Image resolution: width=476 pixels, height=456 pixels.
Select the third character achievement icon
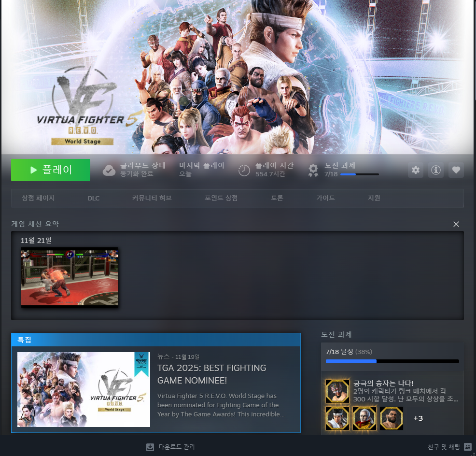point(391,418)
